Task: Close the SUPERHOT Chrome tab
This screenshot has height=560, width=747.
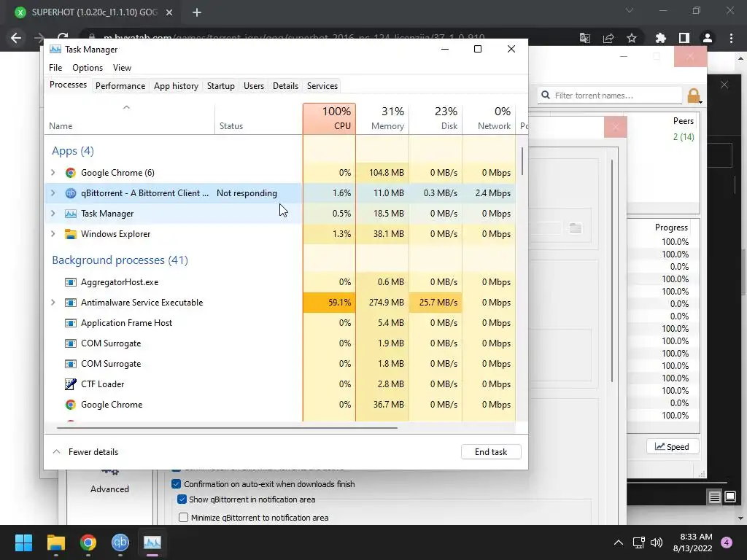Action: pos(169,12)
